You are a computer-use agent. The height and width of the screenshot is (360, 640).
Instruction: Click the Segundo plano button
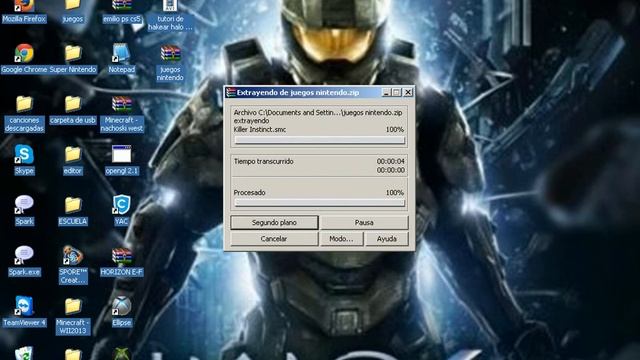(x=274, y=222)
